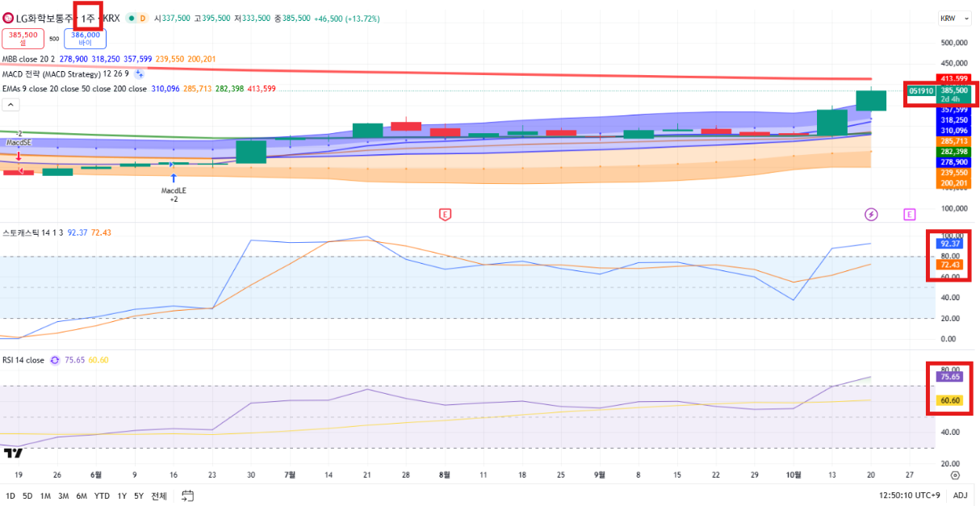Select the 5Y time range
980x506 pixels.
(139, 496)
